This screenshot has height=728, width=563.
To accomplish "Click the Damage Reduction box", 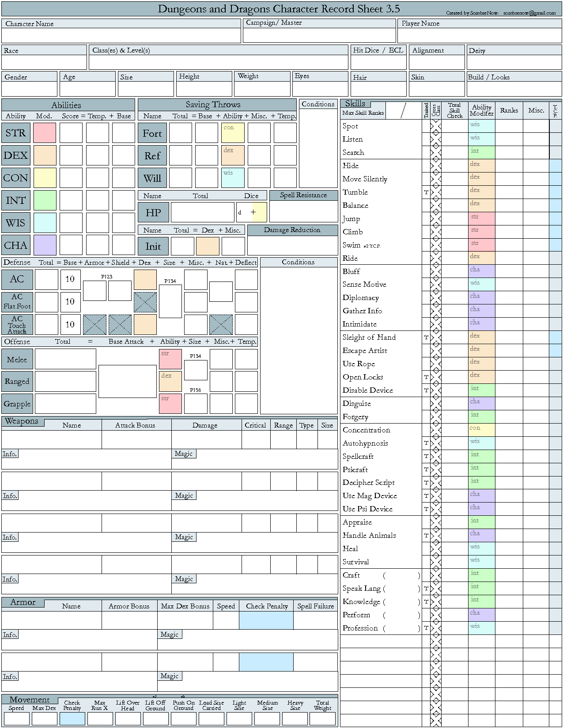I will [x=293, y=245].
